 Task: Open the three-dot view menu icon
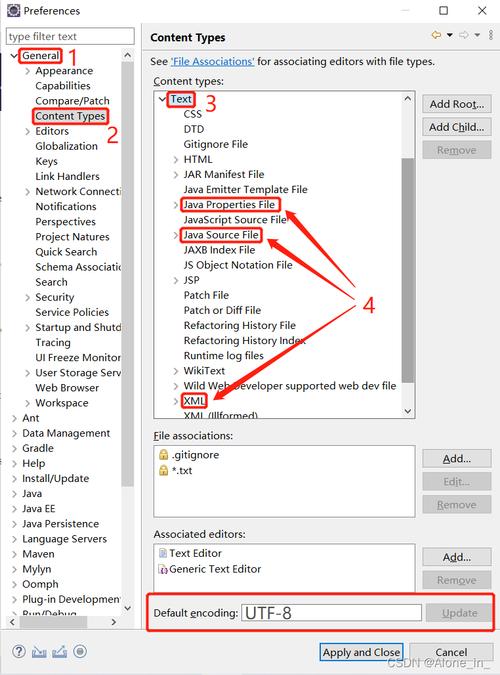tap(491, 35)
